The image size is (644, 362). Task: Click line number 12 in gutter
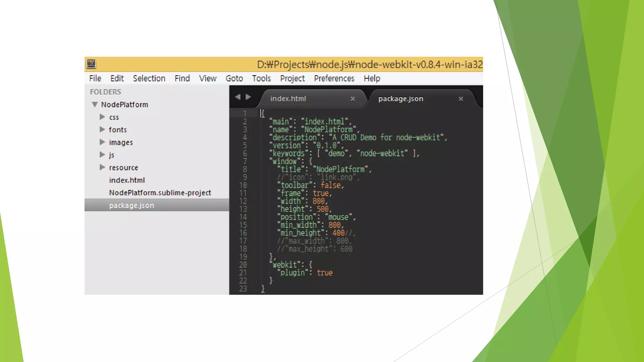click(x=243, y=201)
